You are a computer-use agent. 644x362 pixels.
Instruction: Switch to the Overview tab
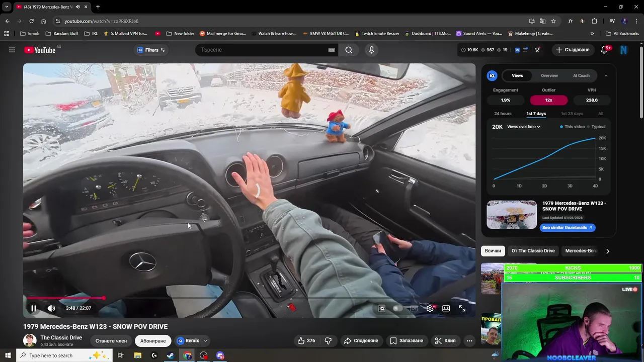point(549,75)
